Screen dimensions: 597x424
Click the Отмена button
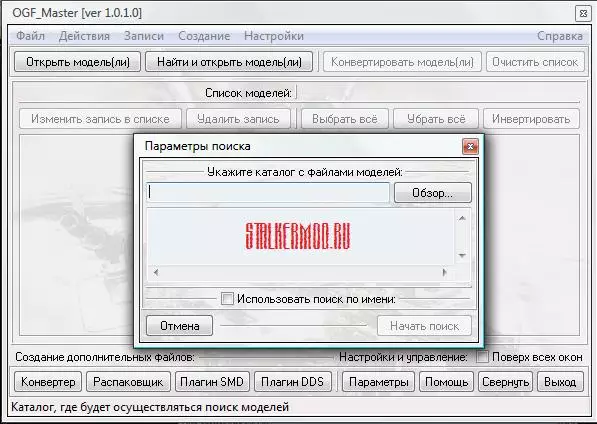(179, 326)
